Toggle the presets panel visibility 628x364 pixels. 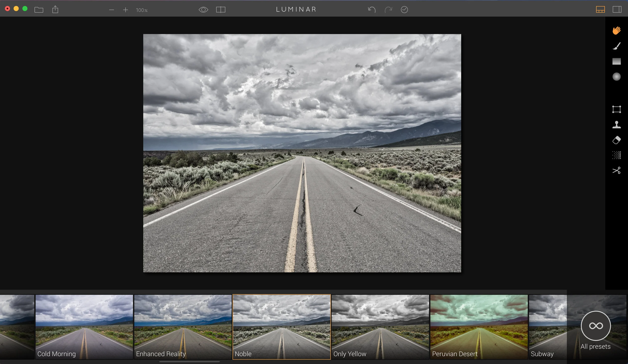click(600, 10)
